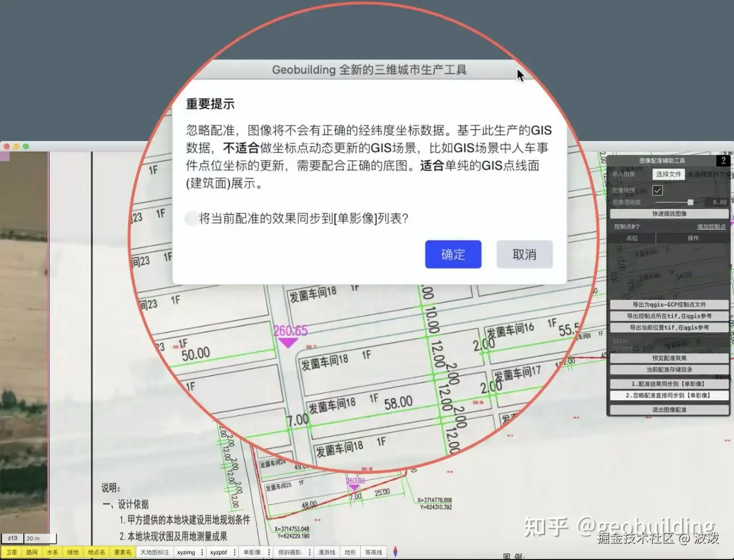Select the 漫游线 button
The image size is (734, 560).
327,552
